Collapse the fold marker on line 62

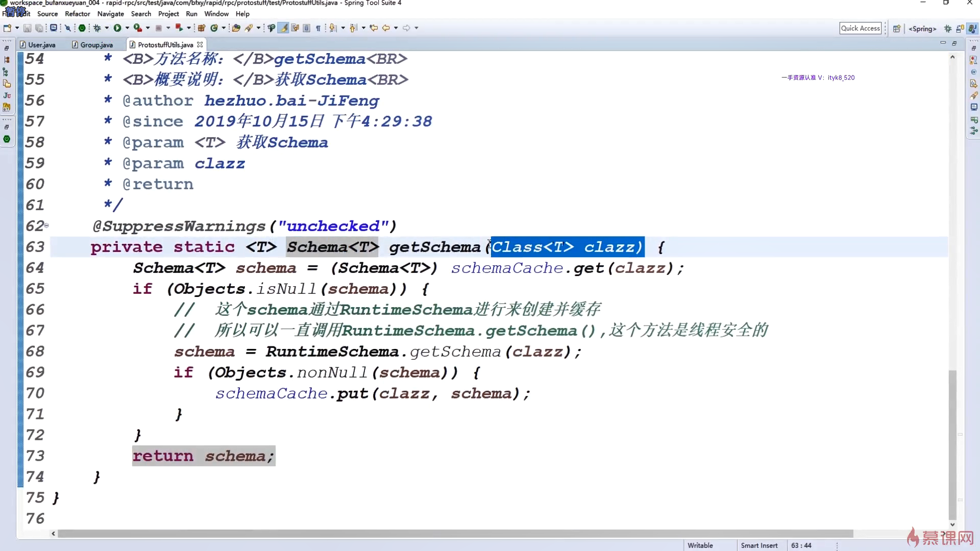46,225
